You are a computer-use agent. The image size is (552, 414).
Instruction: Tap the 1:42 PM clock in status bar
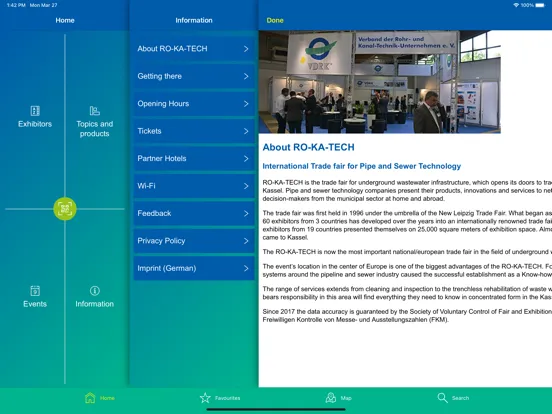tap(16, 5)
